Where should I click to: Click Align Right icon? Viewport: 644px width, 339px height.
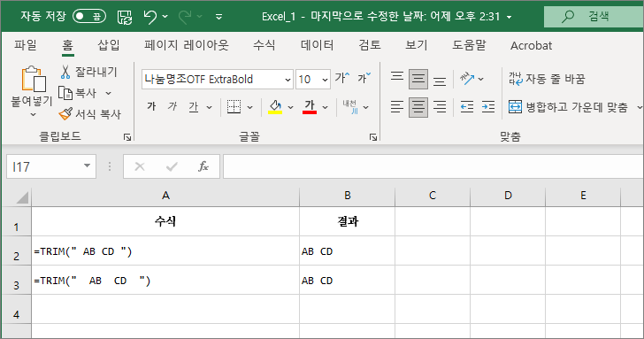440,107
